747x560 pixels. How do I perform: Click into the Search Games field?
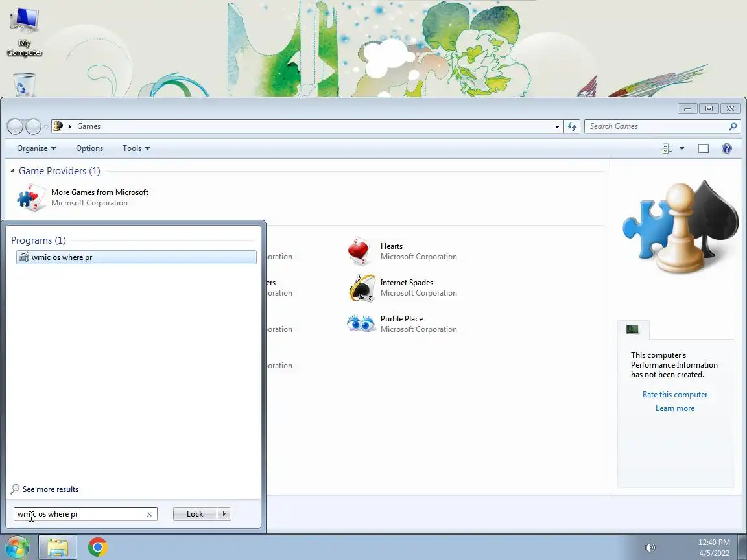click(x=658, y=126)
